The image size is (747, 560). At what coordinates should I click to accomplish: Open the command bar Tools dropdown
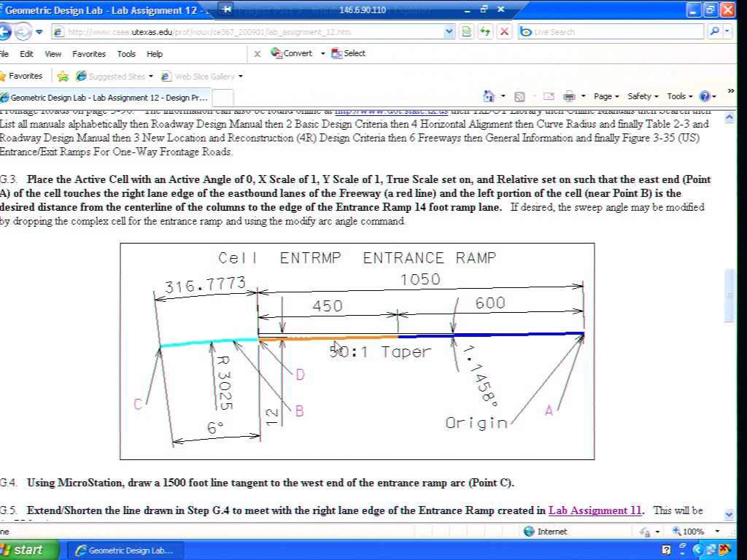(x=680, y=96)
